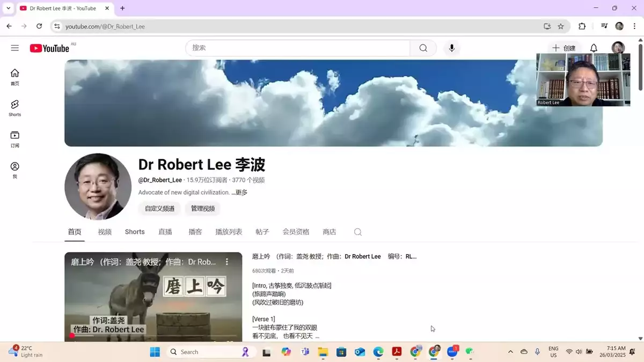The height and width of the screenshot is (362, 644).
Task: Open 订阅 subscriptions in the sidebar
Action: pyautogui.click(x=15, y=139)
